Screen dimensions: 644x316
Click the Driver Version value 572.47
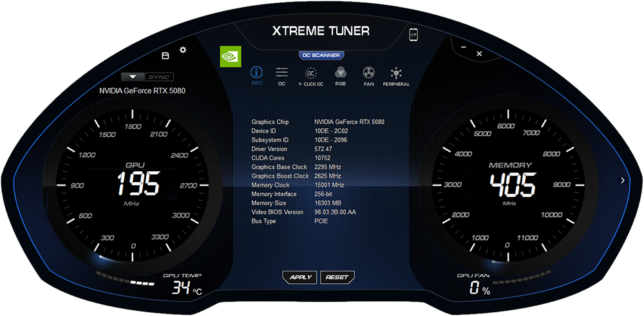point(323,149)
